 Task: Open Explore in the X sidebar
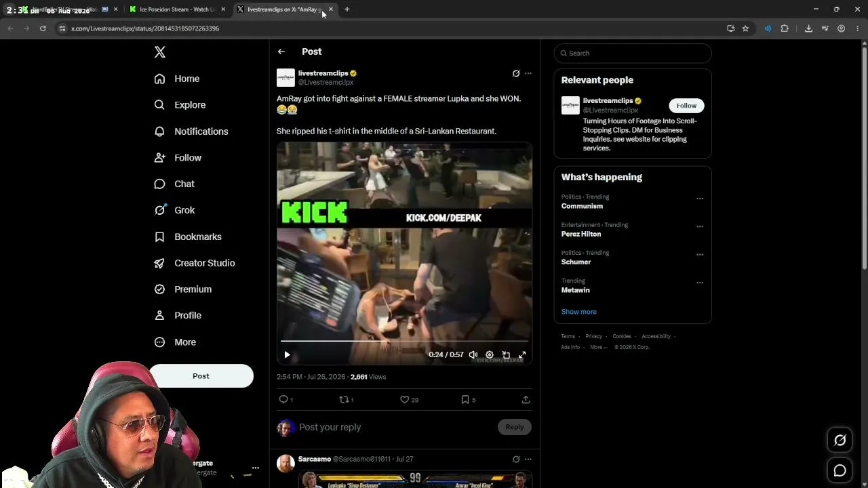pyautogui.click(x=180, y=105)
